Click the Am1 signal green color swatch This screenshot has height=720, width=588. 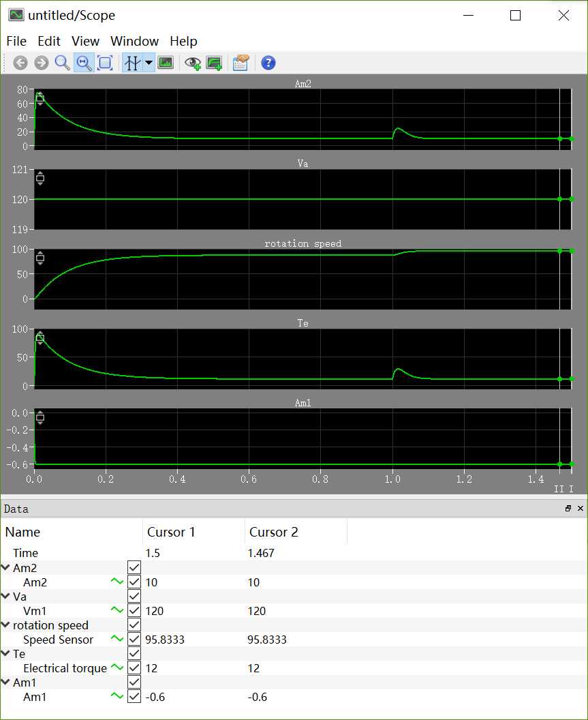tap(117, 696)
